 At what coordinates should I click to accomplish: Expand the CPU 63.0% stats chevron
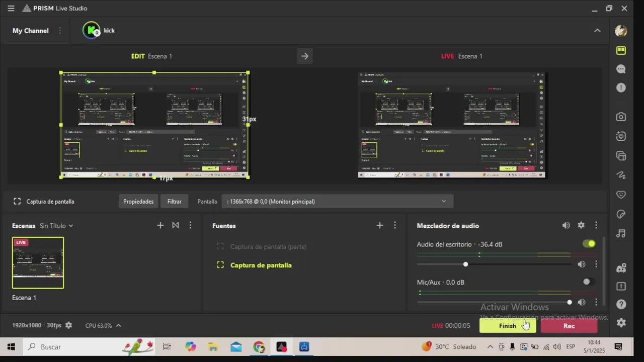pyautogui.click(x=118, y=325)
